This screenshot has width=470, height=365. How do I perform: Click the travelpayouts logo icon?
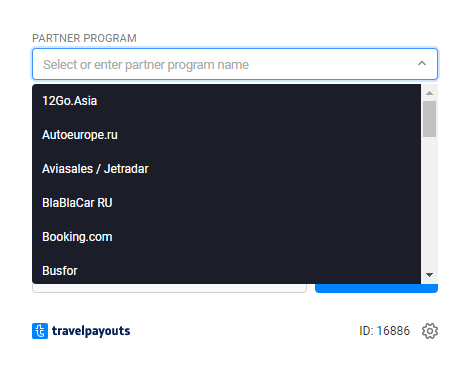pos(40,331)
